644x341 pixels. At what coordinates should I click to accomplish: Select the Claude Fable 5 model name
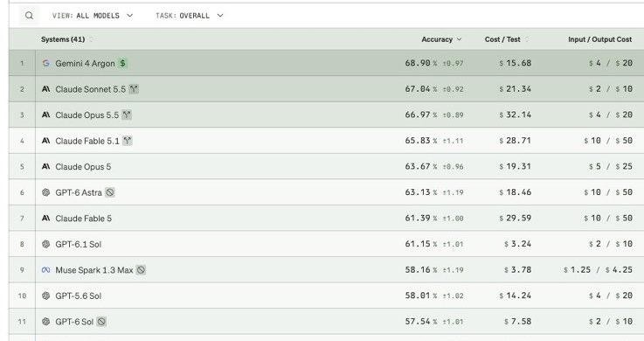pos(83,219)
